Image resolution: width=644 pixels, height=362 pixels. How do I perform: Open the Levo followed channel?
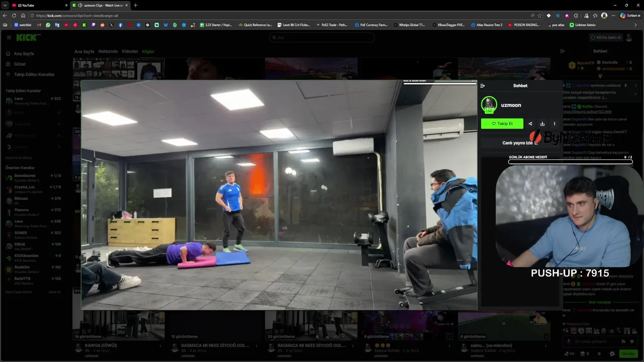(33, 101)
